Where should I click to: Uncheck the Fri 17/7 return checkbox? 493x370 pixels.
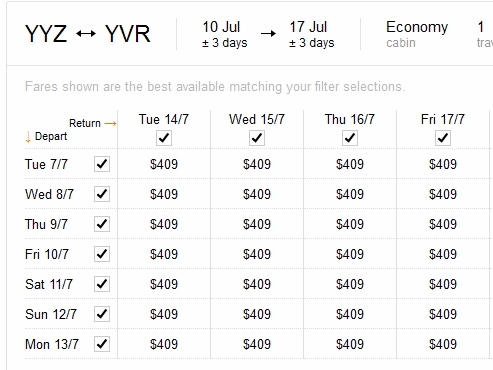pos(443,138)
